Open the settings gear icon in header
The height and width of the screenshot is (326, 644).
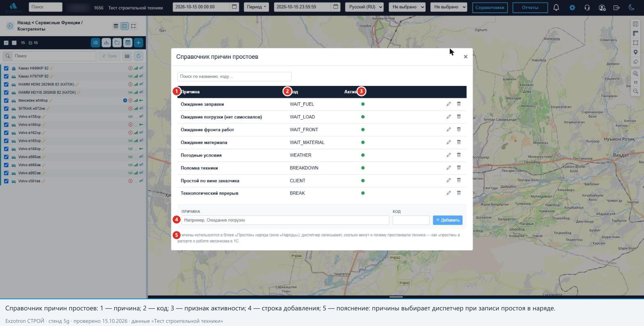point(572,7)
